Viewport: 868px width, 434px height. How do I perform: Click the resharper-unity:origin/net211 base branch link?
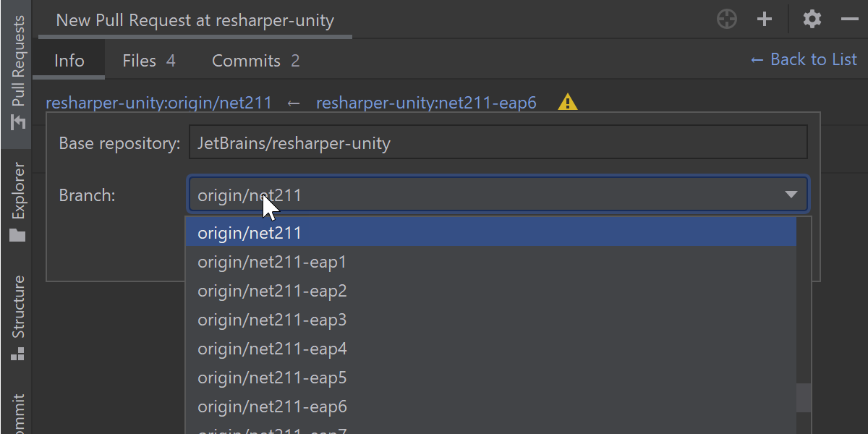pos(158,103)
